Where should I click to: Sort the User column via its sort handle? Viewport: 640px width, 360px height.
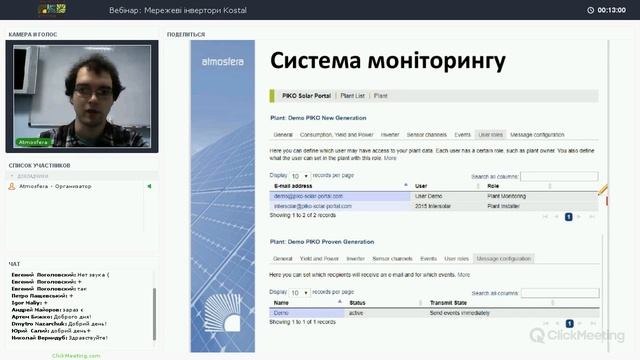tap(478, 186)
